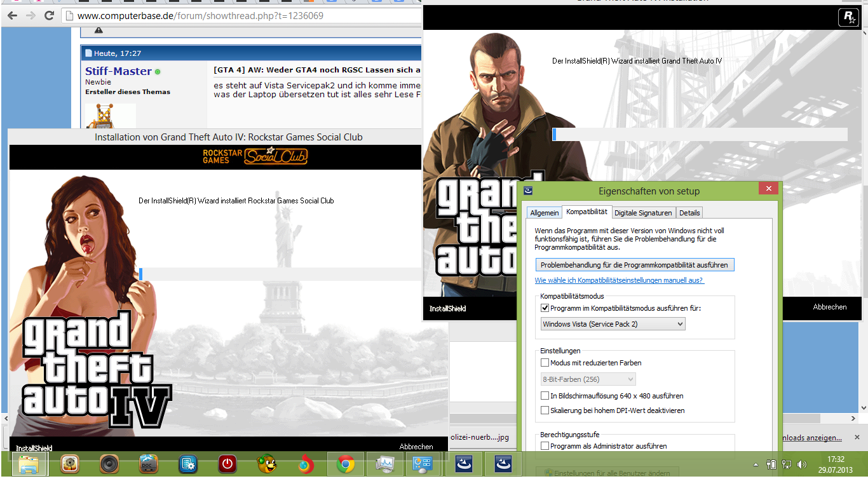Click Stiff-Master's avatar image
868x488 pixels.
point(111,116)
